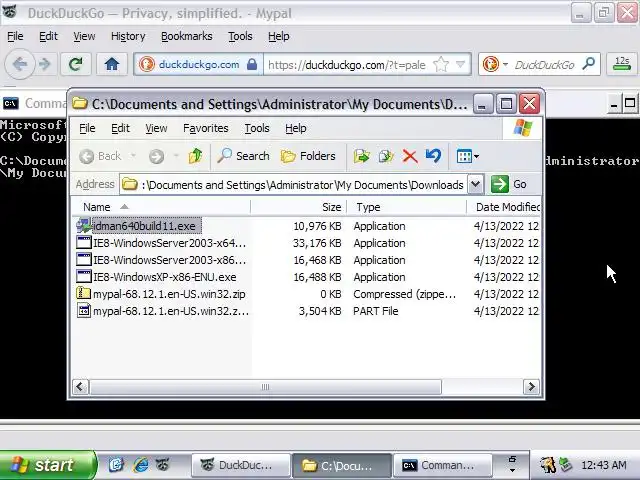The width and height of the screenshot is (640, 480).
Task: Click the horizontal scrollbar left arrow
Action: (x=80, y=387)
